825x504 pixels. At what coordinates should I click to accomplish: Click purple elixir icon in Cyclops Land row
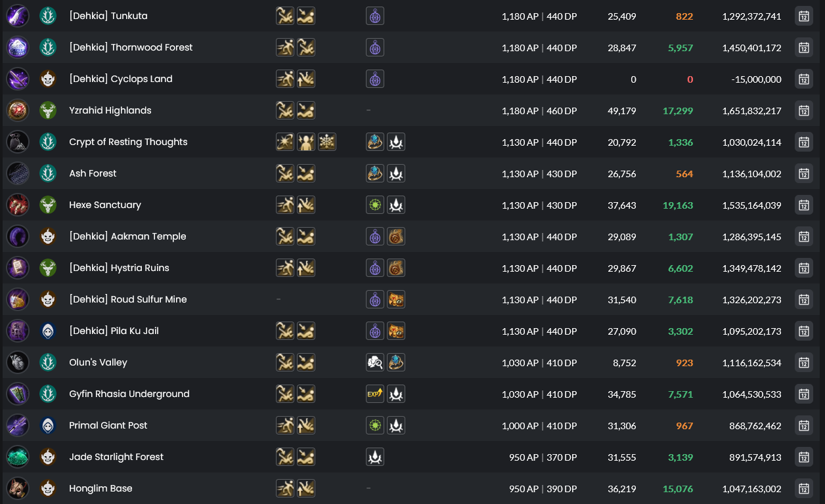pyautogui.click(x=375, y=79)
